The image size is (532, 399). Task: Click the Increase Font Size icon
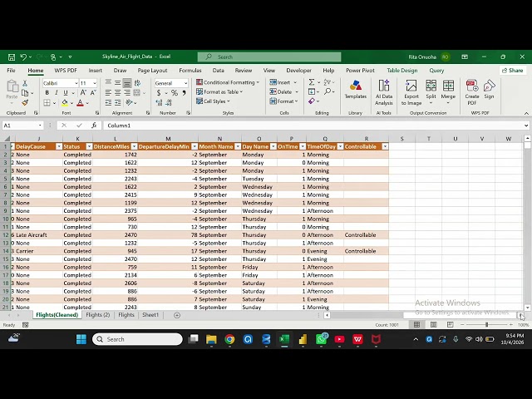(83, 92)
